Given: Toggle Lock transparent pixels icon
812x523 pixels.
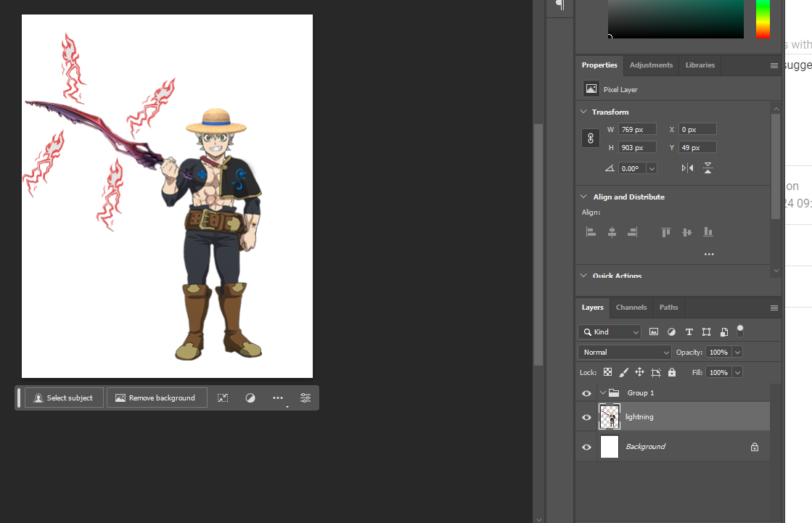Looking at the screenshot, I should tap(608, 372).
